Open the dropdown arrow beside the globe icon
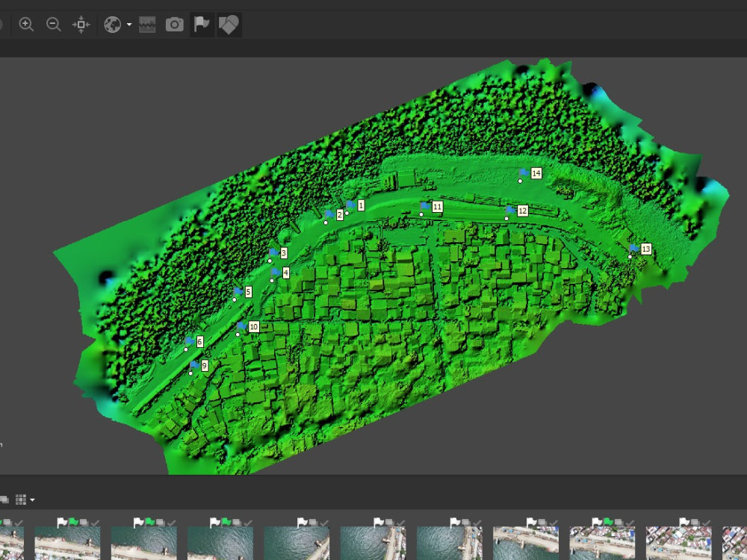This screenshot has width=747, height=560. pos(128,23)
